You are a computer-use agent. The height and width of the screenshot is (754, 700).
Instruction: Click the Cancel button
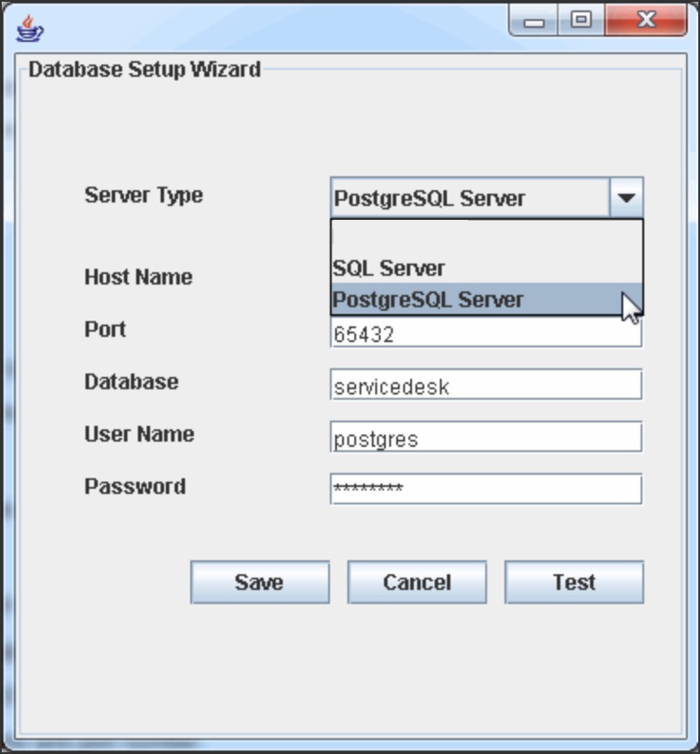tap(417, 582)
